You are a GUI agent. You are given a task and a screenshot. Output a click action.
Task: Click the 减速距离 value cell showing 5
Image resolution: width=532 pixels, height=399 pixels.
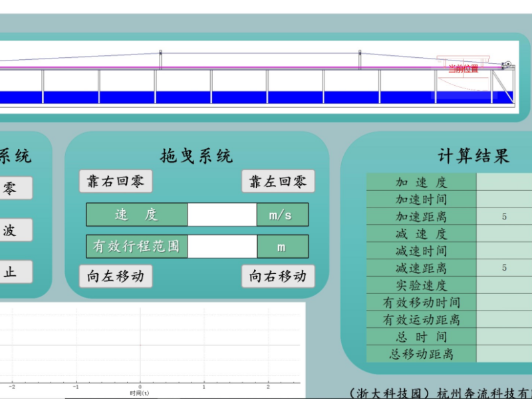pyautogui.click(x=504, y=268)
